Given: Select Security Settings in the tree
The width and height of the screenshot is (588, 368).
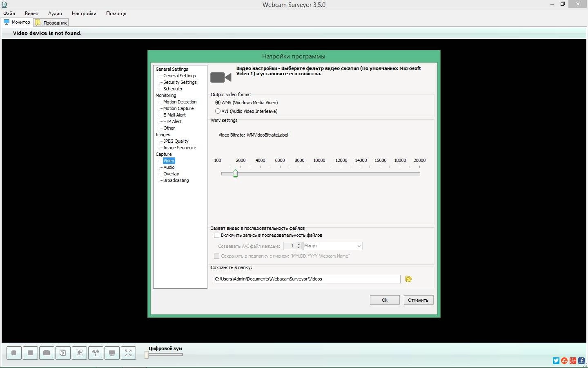Looking at the screenshot, I should [x=180, y=82].
